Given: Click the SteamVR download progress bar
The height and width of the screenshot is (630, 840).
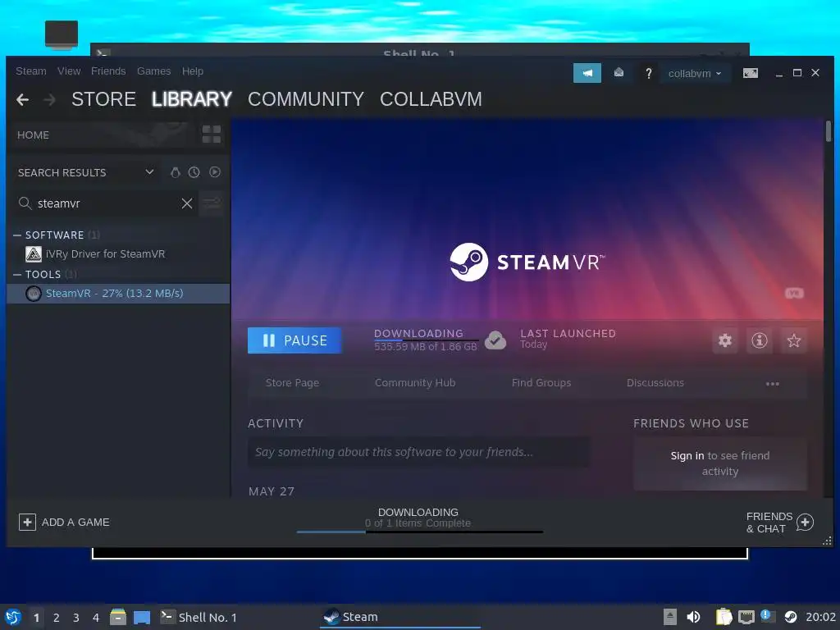Looking at the screenshot, I should pyautogui.click(x=427, y=340).
